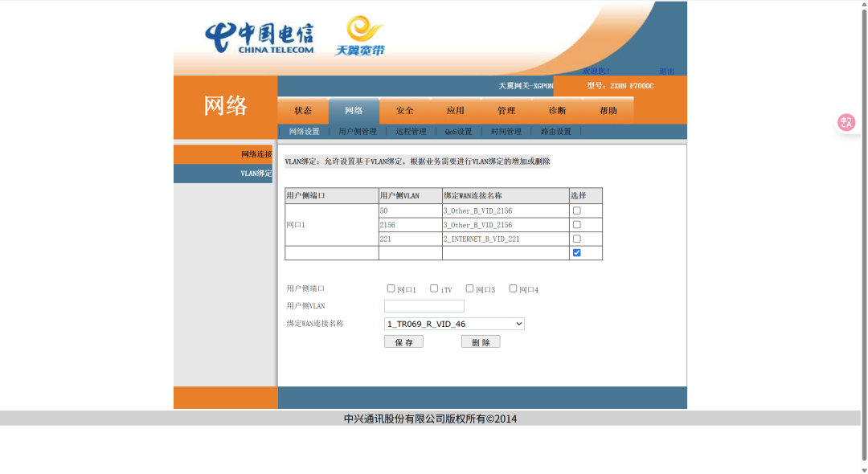This screenshot has height=474, width=868.
Task: Uncheck the checkbox in the empty table row
Action: [577, 253]
